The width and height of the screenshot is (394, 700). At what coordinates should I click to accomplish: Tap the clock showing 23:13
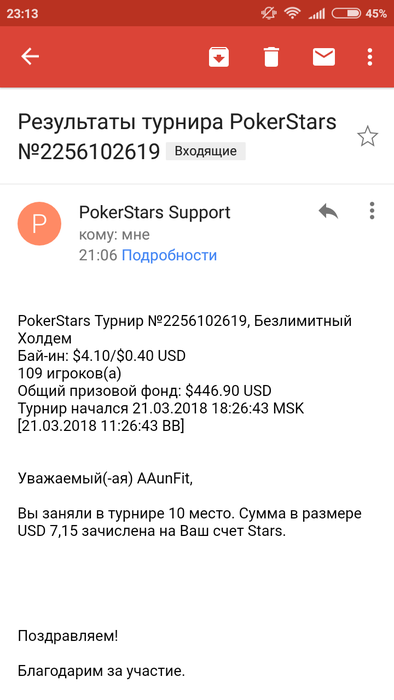tap(22, 13)
